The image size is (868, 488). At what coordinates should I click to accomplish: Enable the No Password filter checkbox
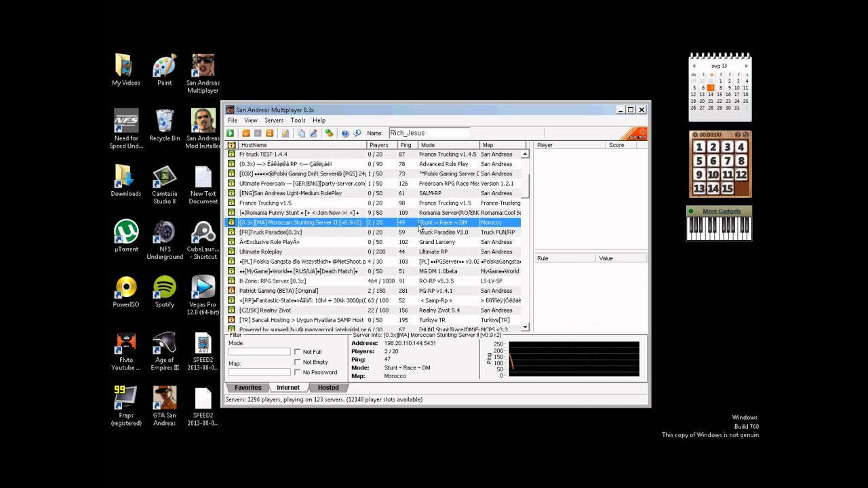(298, 372)
